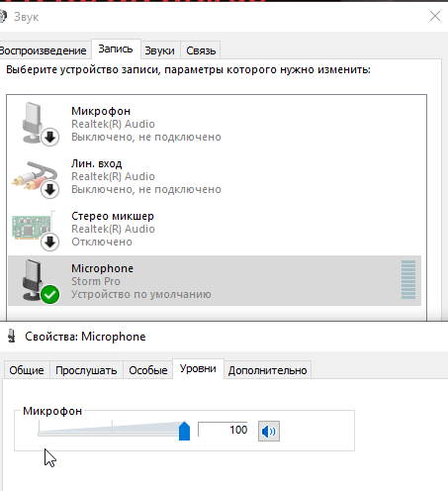The height and width of the screenshot is (491, 448).
Task: Click the Свойства: Microphone title bar icon
Action: coord(12,336)
